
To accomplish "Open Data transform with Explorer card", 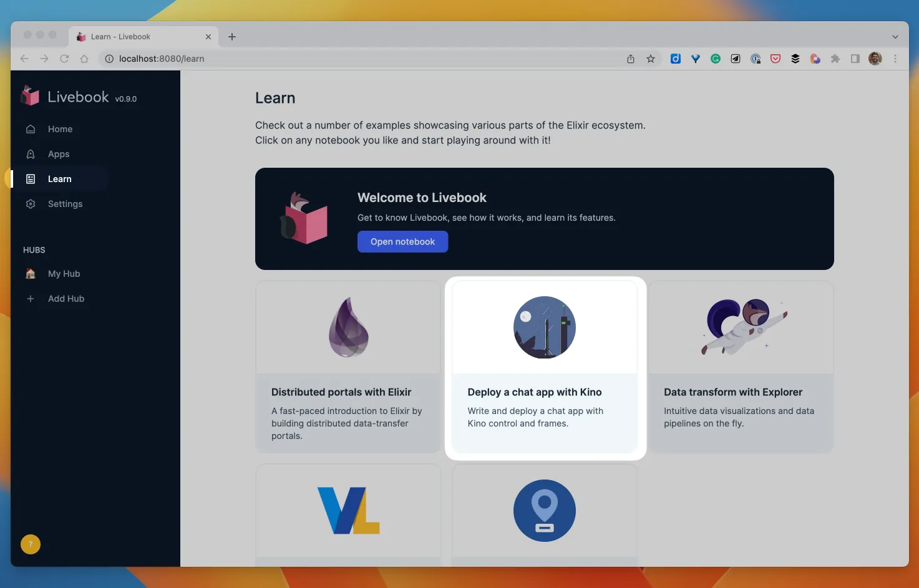I will tap(741, 367).
